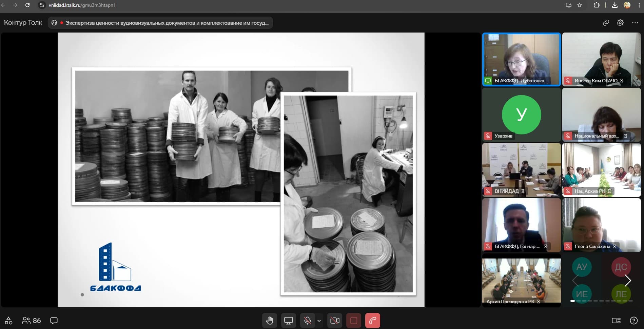The width and height of the screenshot is (644, 329).
Task: Open the help question mark
Action: (x=633, y=321)
